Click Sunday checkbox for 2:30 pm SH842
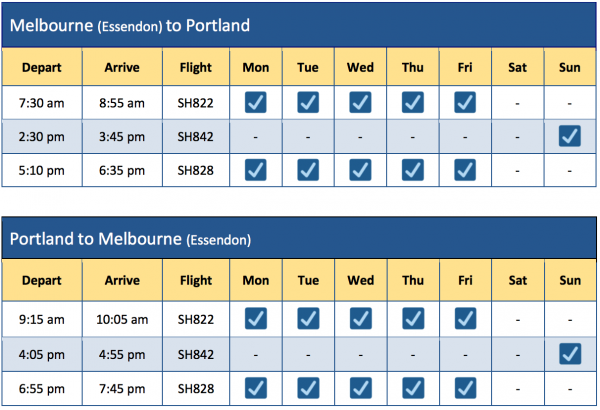Image resolution: width=600 pixels, height=410 pixels. point(570,136)
